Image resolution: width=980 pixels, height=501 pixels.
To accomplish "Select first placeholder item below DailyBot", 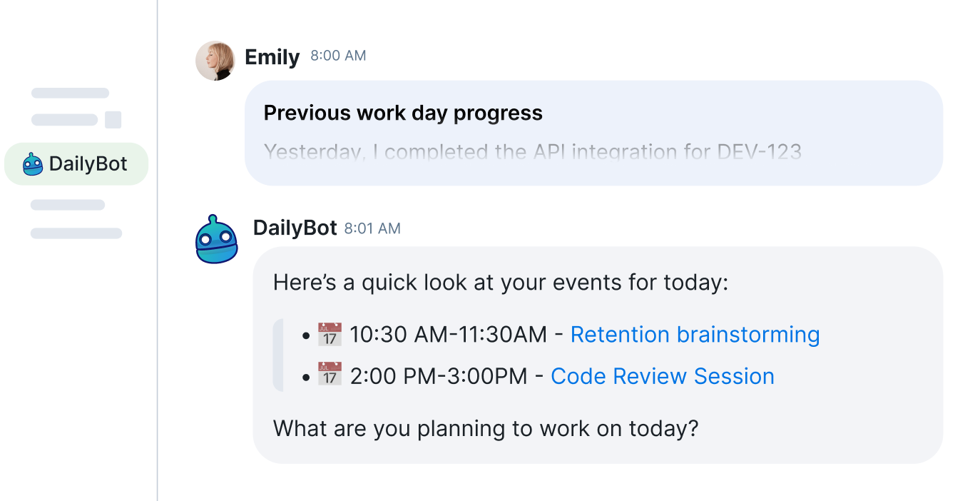I will click(x=68, y=205).
